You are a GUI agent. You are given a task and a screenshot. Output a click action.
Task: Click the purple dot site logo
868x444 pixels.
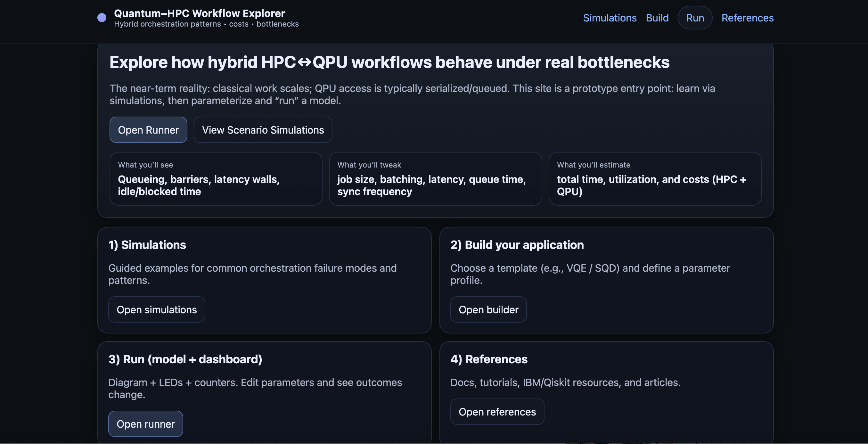point(102,18)
